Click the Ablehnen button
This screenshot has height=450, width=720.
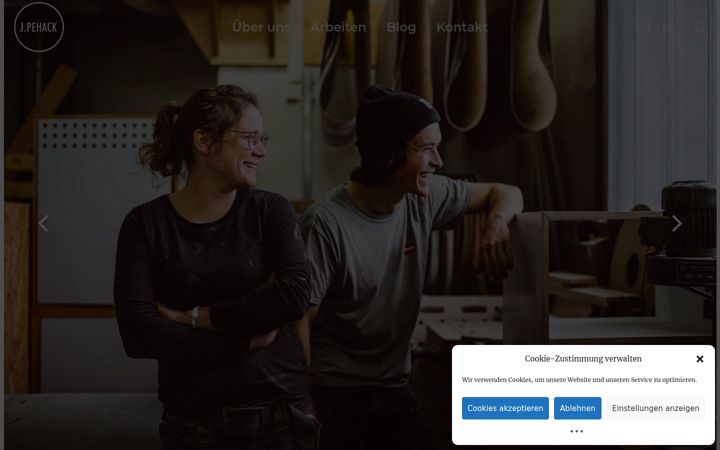point(577,408)
